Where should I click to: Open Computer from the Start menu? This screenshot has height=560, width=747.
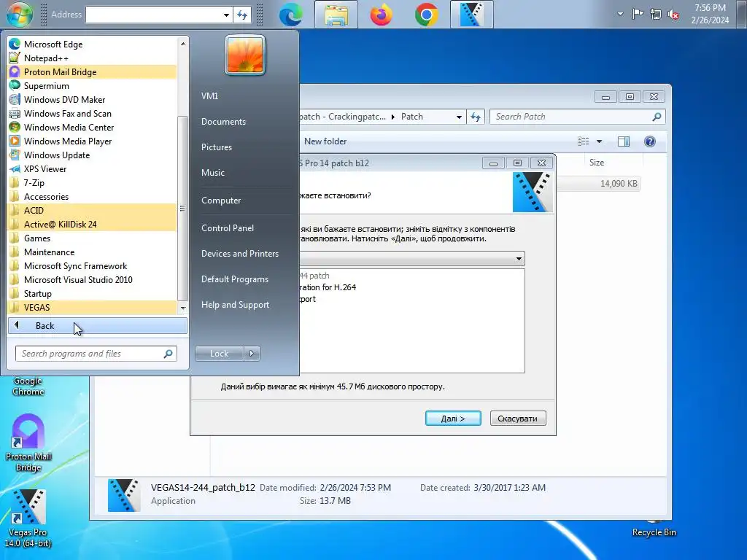(x=221, y=201)
